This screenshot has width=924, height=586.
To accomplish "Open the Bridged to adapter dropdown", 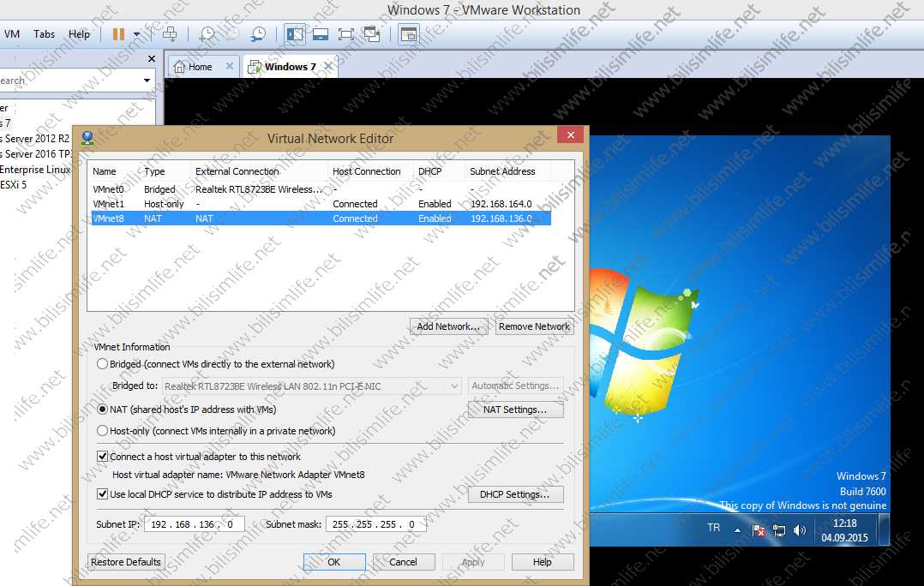I will [x=311, y=386].
